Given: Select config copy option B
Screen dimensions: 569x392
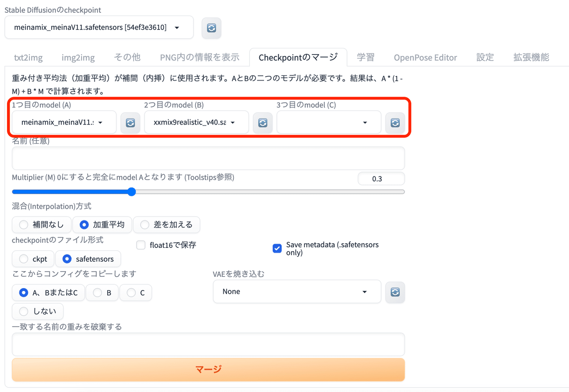Looking at the screenshot, I should tap(102, 293).
